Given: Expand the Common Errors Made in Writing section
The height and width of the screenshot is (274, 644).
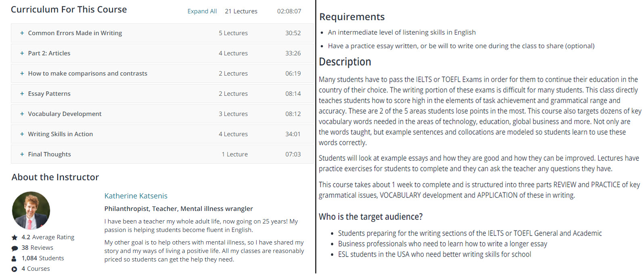Looking at the screenshot, I should pos(162,33).
